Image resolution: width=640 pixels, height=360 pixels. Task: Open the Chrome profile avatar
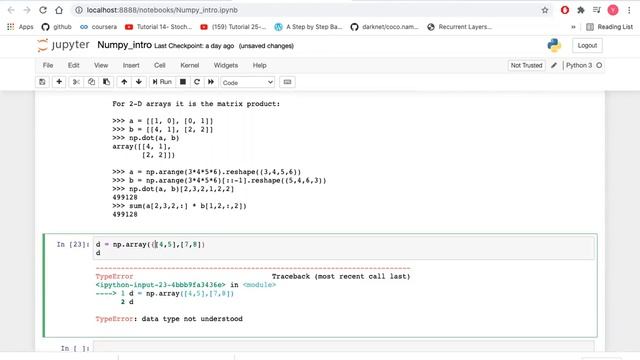point(613,10)
